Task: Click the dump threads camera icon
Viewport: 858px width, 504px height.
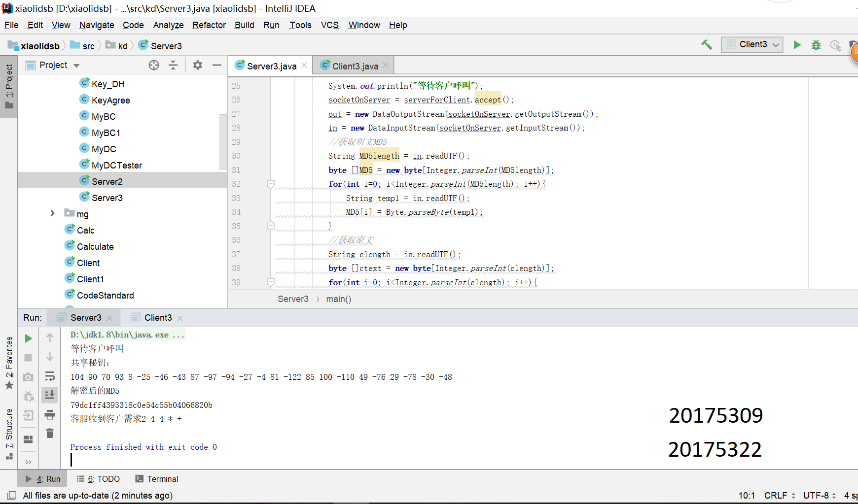Action: click(28, 377)
